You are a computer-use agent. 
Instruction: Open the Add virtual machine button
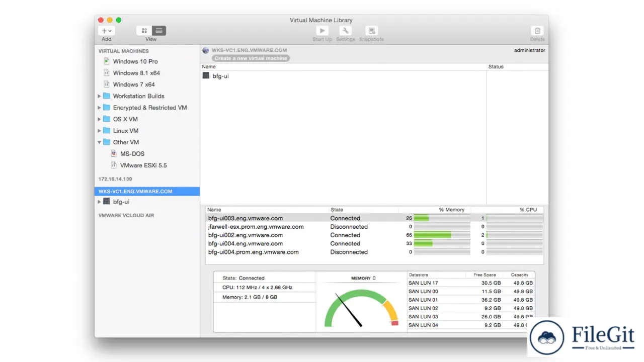pos(106,31)
